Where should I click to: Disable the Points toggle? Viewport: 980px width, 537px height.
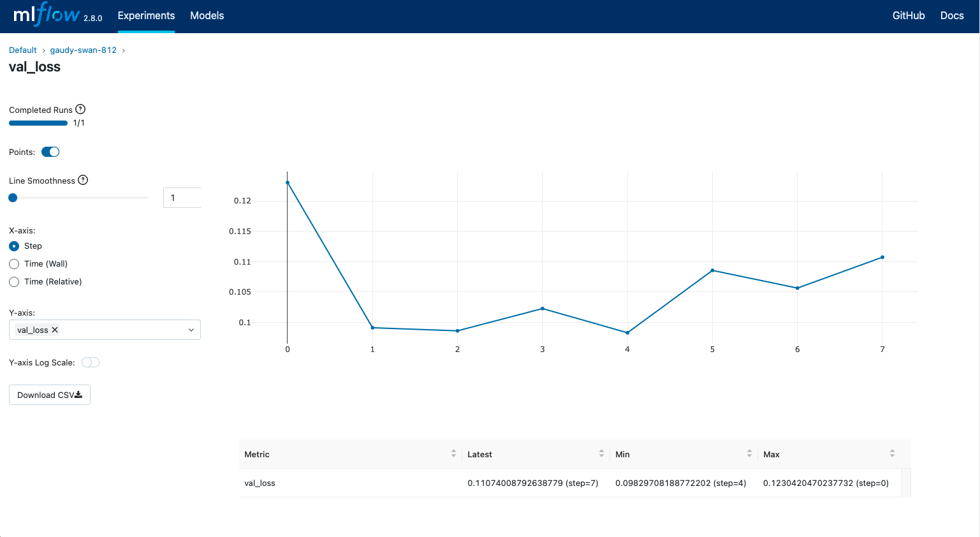click(50, 152)
